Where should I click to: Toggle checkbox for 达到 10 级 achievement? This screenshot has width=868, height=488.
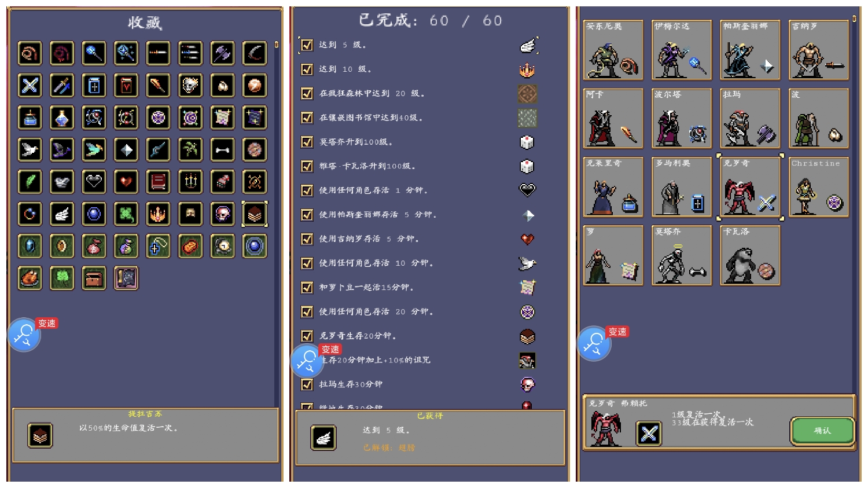307,69
